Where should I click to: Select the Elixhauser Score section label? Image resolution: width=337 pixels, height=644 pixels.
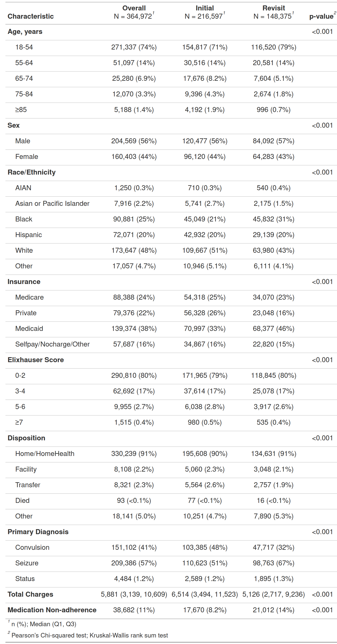coord(36,360)
